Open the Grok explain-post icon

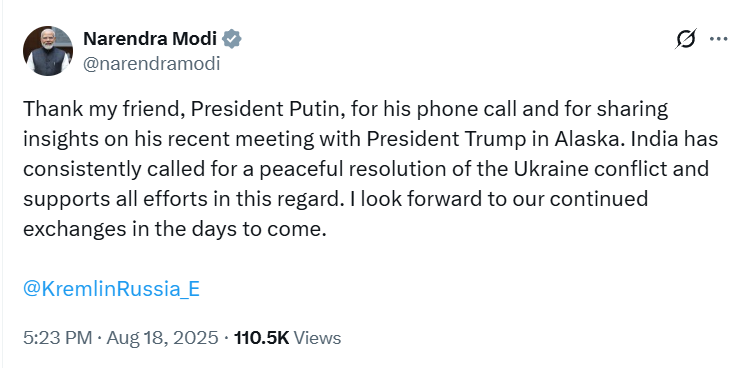[x=686, y=39]
